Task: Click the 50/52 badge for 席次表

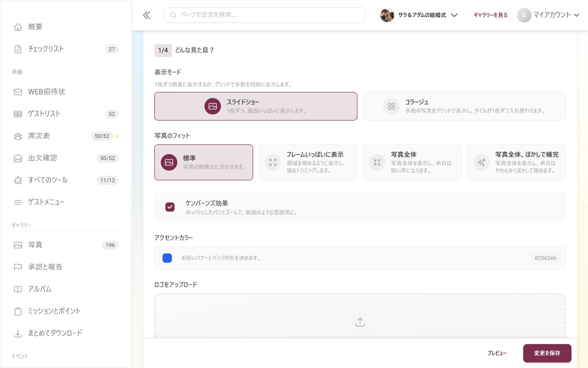Action: pos(102,136)
